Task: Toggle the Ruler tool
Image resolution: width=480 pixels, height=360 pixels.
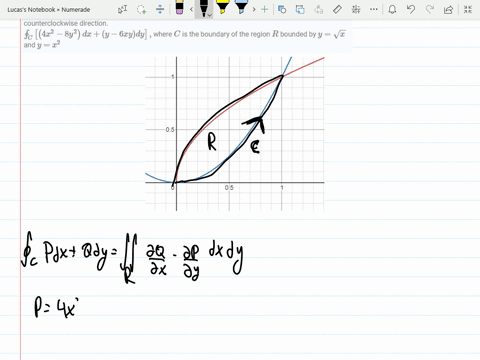Action: point(337,9)
